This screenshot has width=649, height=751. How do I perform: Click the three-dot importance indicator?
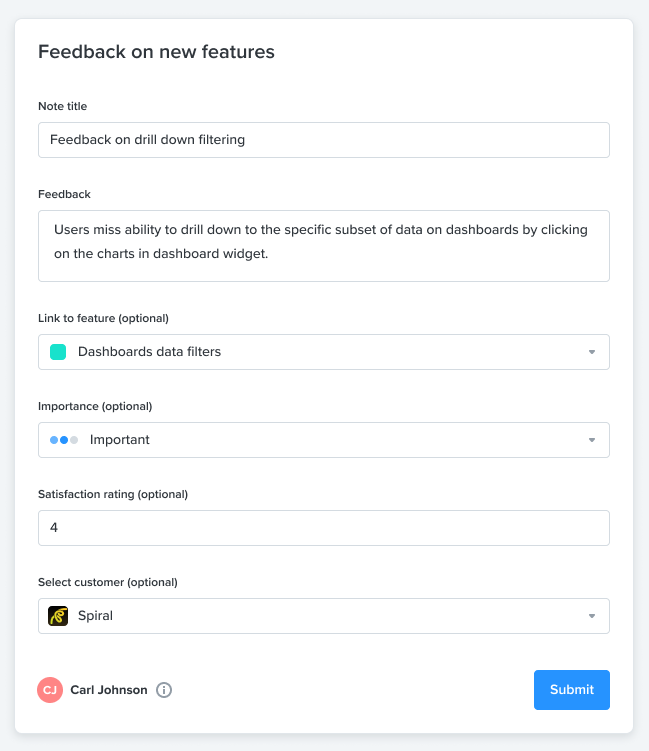(x=64, y=440)
